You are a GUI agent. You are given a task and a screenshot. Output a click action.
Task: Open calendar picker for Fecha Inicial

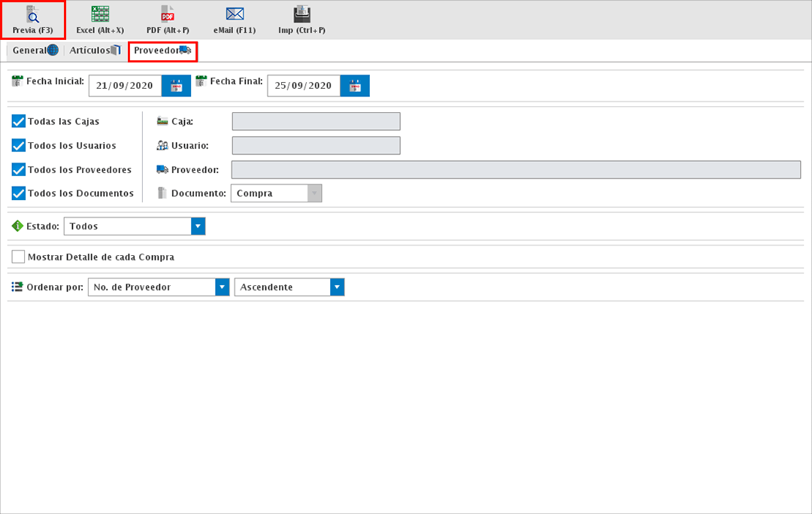[x=177, y=86]
